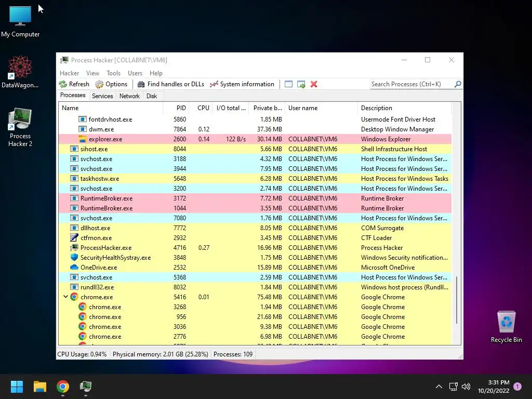
Task: Open Process Hacker 2 desktop shortcut
Action: coord(20,127)
